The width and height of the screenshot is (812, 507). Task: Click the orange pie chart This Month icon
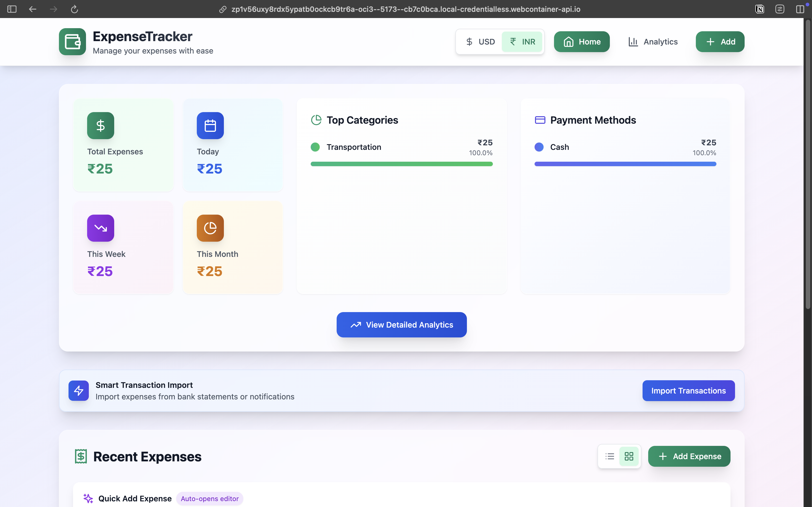(210, 228)
